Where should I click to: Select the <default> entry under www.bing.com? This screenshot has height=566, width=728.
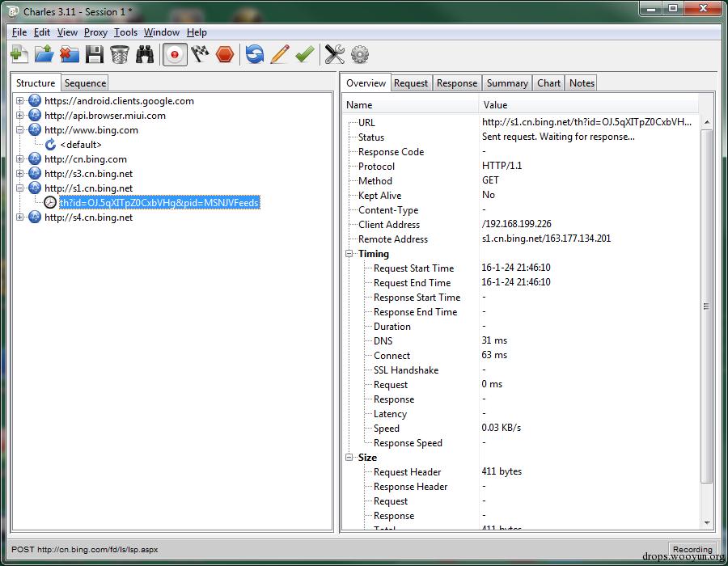[80, 145]
